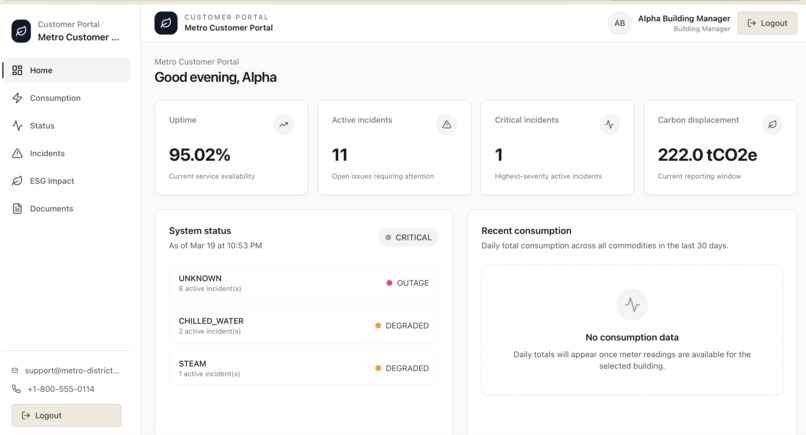
Task: Click the DEGRADED label in CHILLED_WATER row
Action: click(407, 325)
